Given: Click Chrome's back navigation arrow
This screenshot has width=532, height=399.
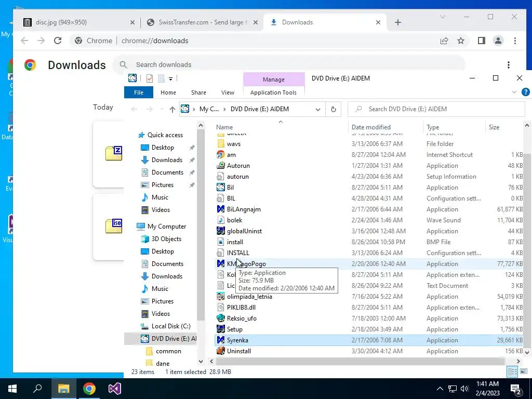Looking at the screenshot, I should click(24, 41).
